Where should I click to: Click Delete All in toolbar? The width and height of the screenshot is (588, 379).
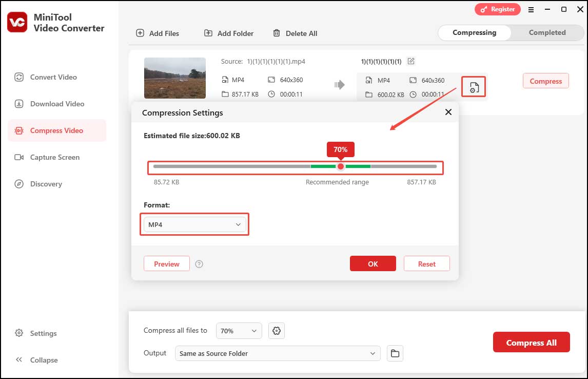pos(295,33)
